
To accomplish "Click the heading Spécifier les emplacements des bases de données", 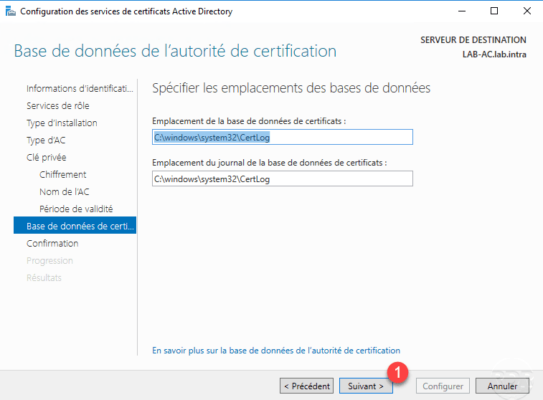I will pos(291,88).
